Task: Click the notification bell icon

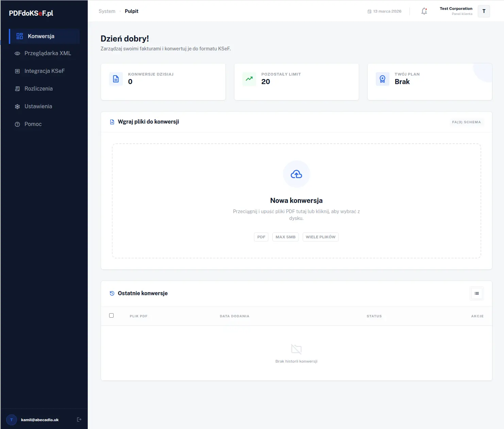Action: (424, 11)
